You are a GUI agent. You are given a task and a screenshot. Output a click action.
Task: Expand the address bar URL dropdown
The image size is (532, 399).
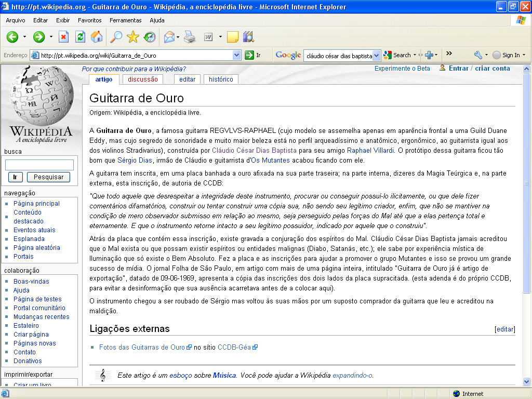(x=237, y=55)
